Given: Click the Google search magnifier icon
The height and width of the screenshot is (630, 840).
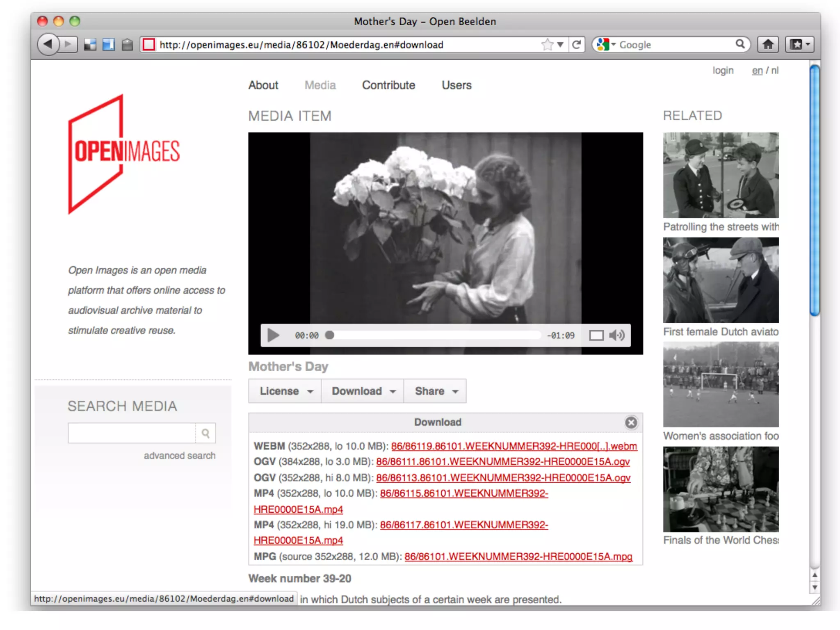Looking at the screenshot, I should tap(740, 44).
